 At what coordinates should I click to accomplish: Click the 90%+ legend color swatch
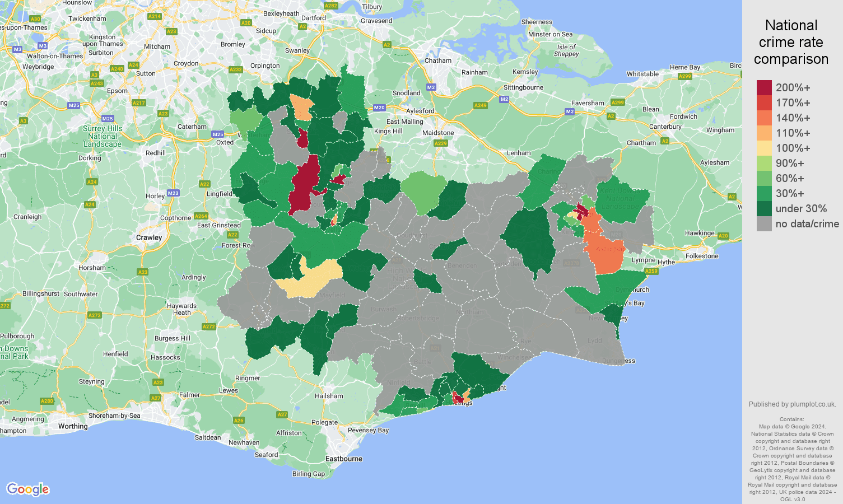(x=764, y=164)
